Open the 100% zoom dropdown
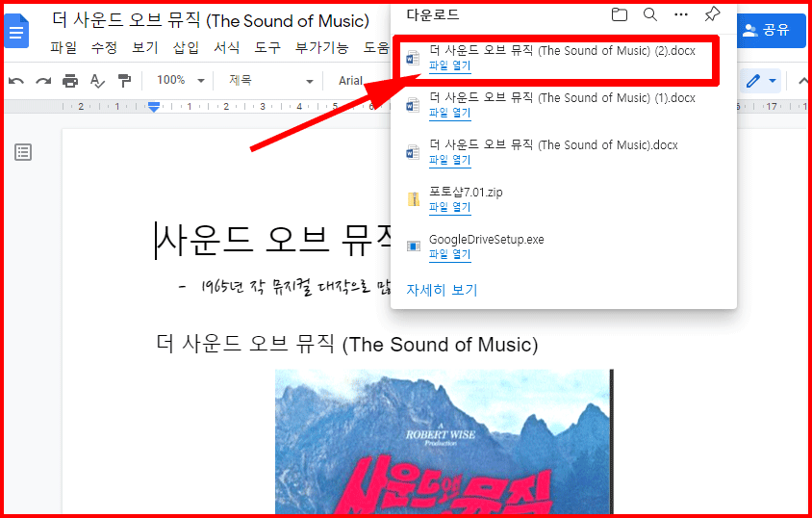 pyautogui.click(x=181, y=80)
